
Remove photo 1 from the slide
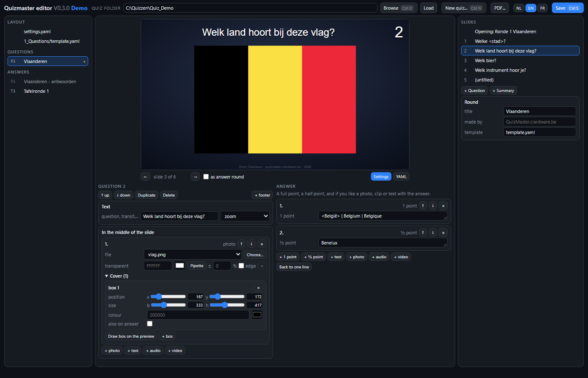tap(262, 244)
